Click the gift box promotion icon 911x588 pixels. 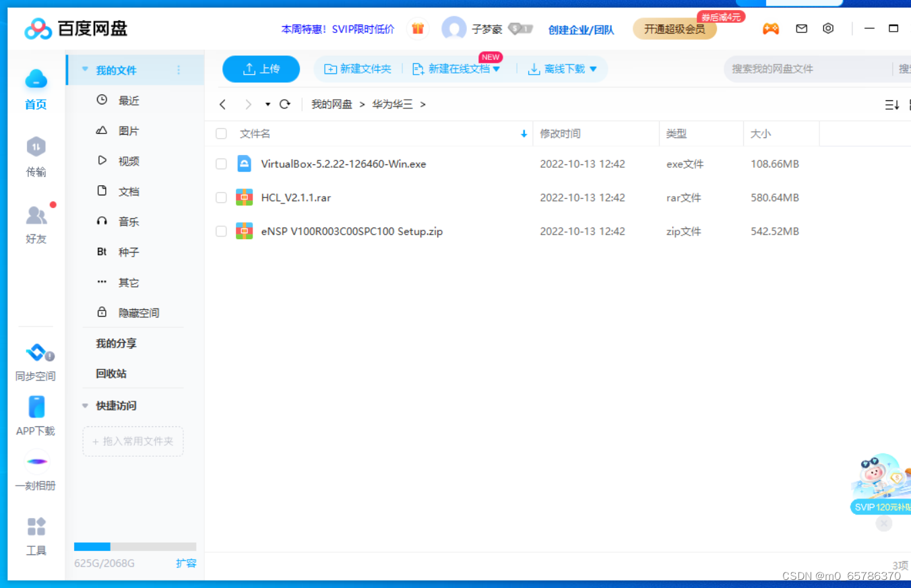click(418, 29)
